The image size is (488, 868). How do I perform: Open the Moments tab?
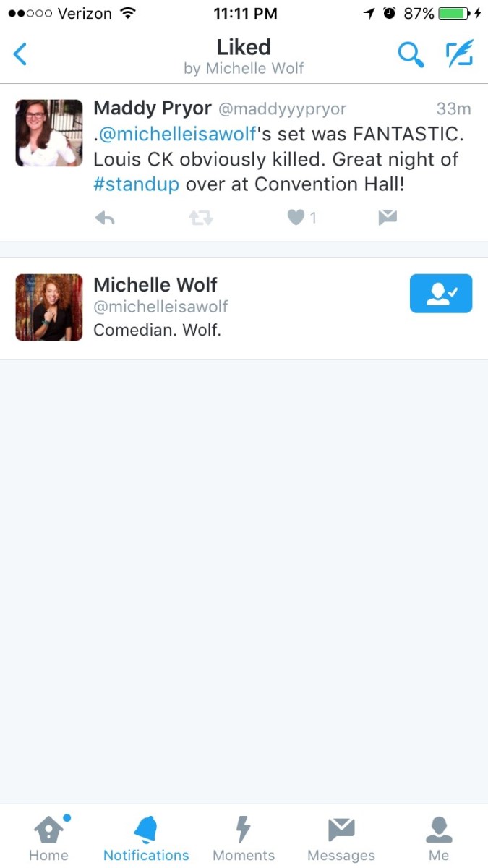click(244, 839)
